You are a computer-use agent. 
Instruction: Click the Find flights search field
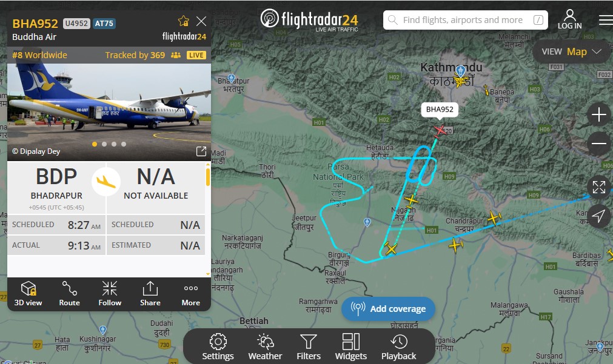[465, 20]
